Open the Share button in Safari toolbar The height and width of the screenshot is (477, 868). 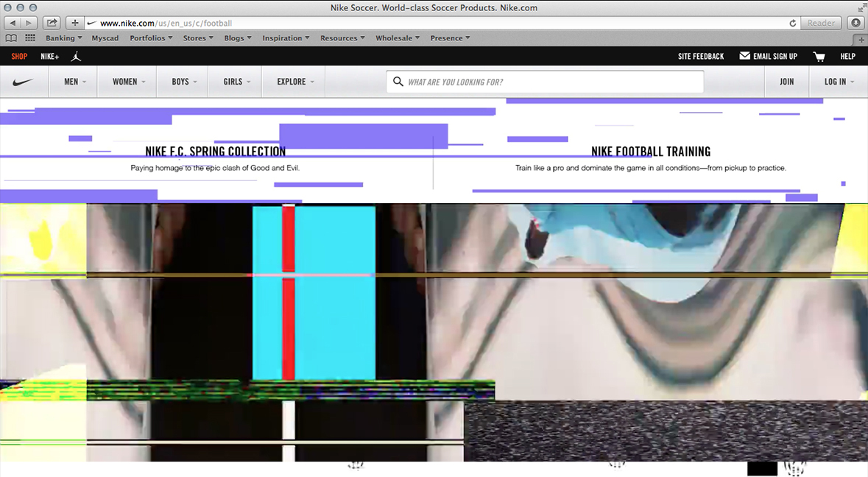52,23
